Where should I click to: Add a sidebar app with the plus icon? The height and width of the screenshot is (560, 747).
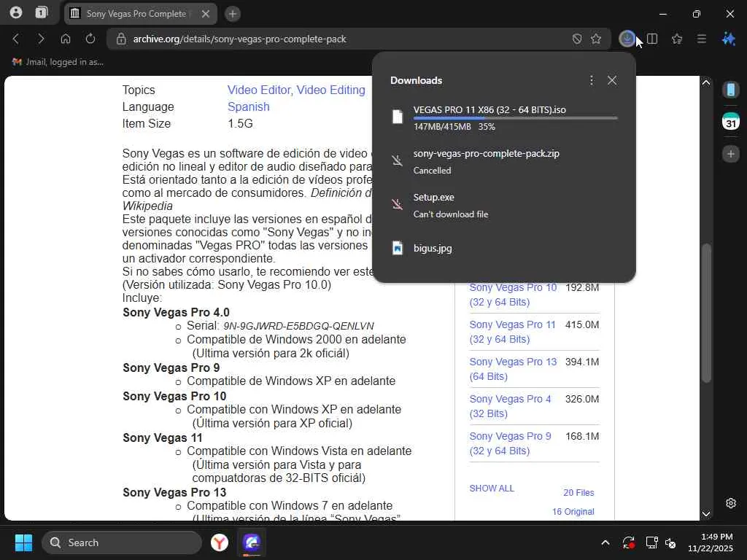(731, 154)
